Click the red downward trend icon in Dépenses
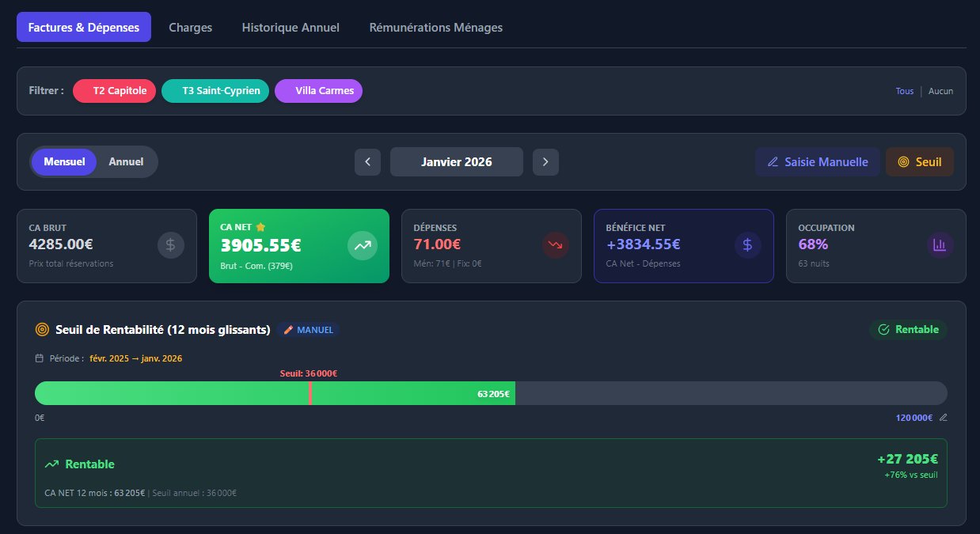980x534 pixels. click(x=556, y=245)
